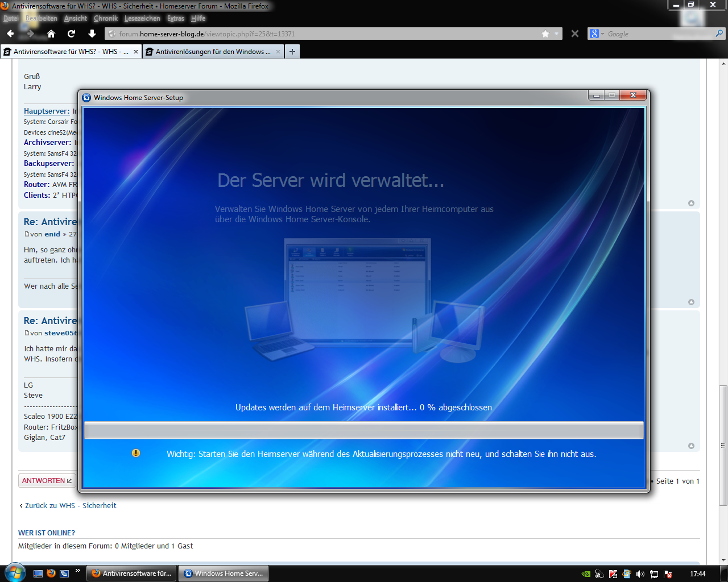
Task: Expand quick launch overflow chevron
Action: pyautogui.click(x=78, y=570)
